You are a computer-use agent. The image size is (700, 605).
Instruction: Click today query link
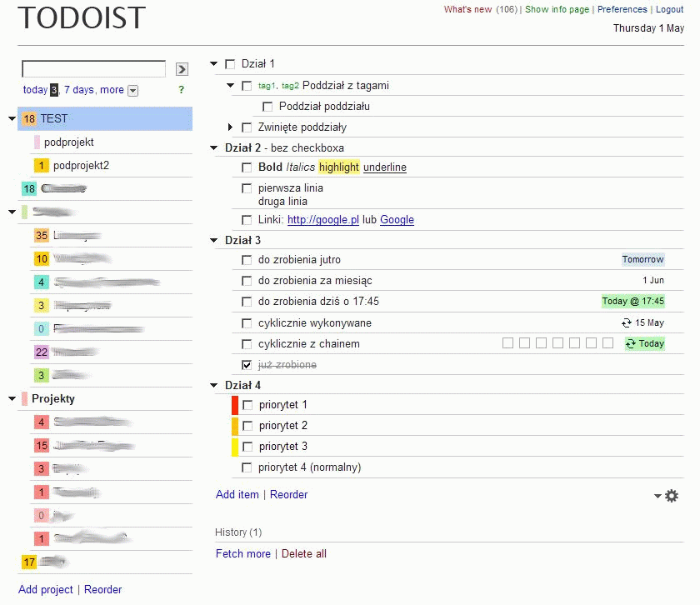(x=35, y=90)
